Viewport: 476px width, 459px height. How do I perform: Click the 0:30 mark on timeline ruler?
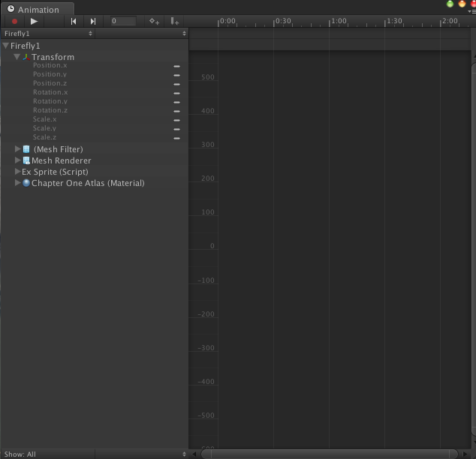click(x=283, y=21)
